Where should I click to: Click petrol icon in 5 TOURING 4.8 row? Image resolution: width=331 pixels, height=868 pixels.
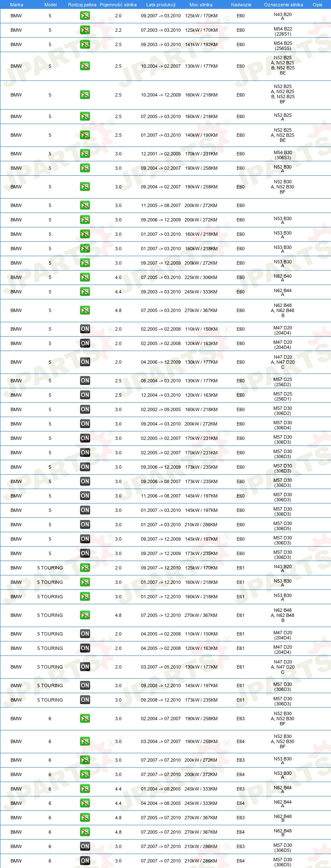[85, 616]
